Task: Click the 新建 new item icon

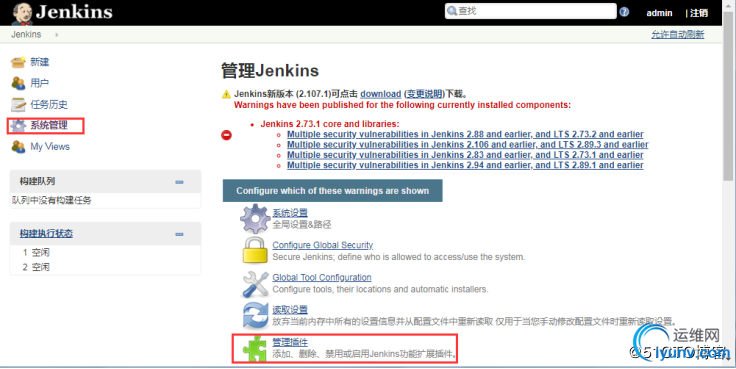Action: point(18,62)
